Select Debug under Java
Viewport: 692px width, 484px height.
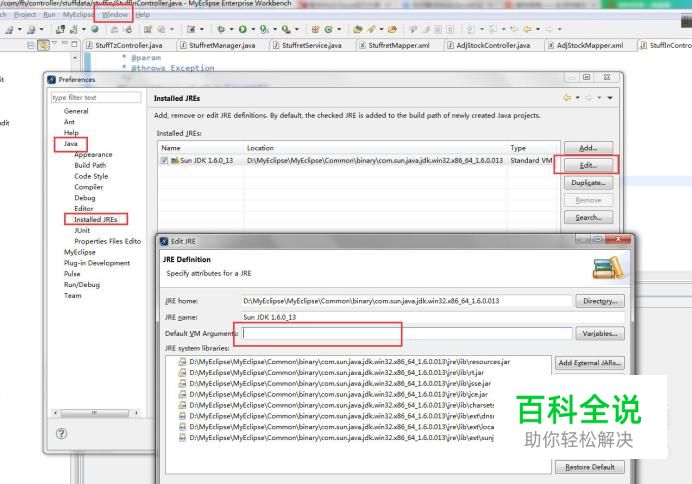tap(85, 198)
